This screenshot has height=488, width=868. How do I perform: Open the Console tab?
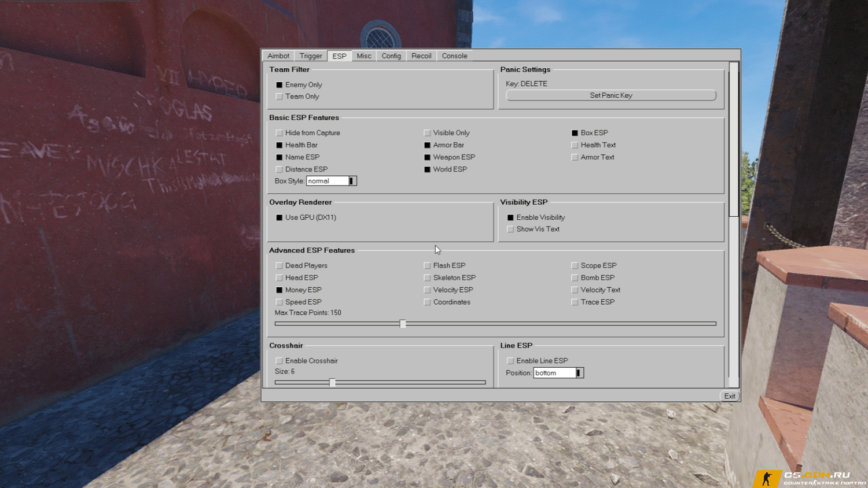tap(454, 56)
